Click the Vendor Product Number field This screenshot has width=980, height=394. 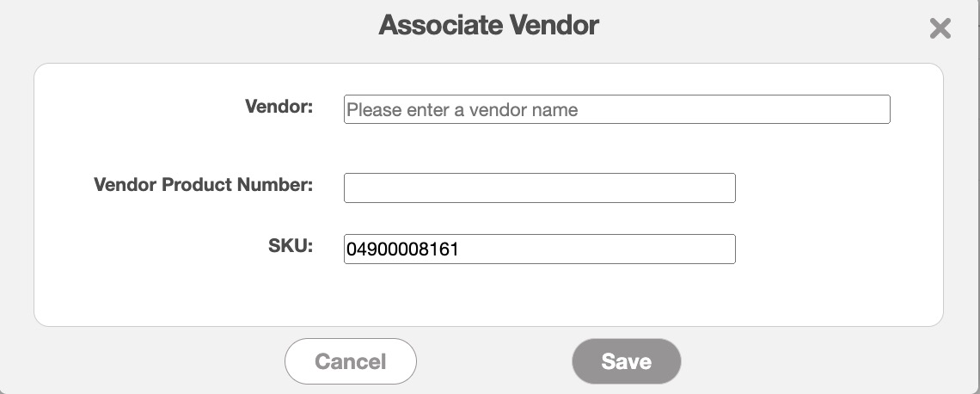(539, 188)
